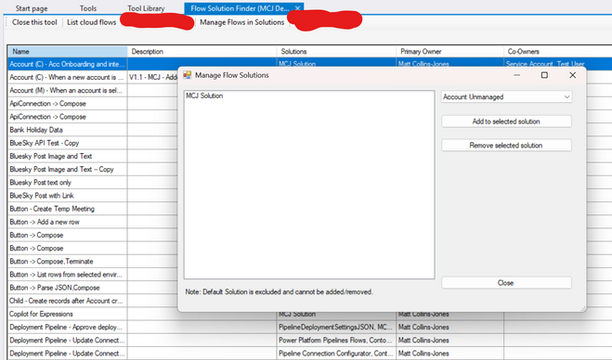Close the Flow Solution Finder tab
The height and width of the screenshot is (360, 612).
[x=297, y=8]
